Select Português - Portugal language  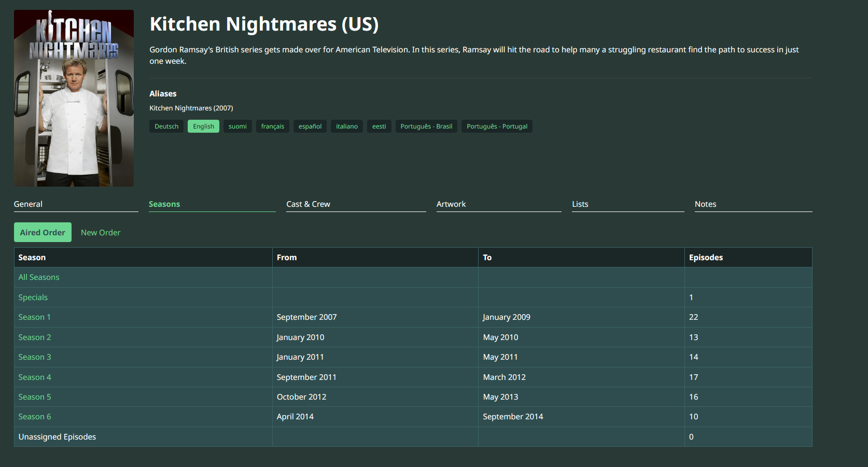pos(497,126)
